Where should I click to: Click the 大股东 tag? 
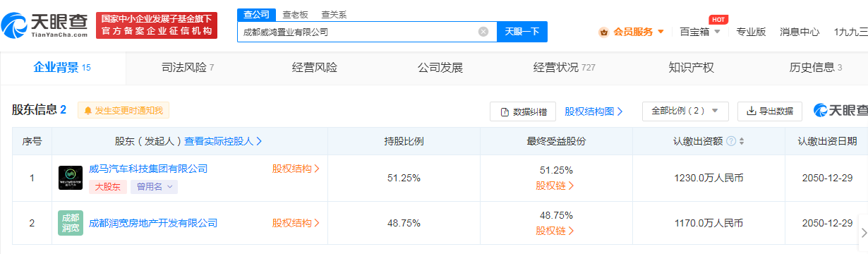tap(108, 187)
